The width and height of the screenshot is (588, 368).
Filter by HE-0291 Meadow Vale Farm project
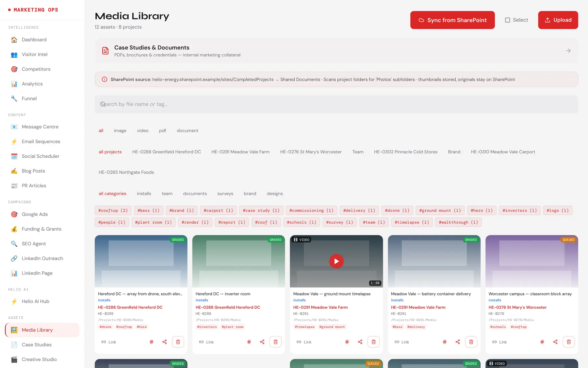coord(240,152)
